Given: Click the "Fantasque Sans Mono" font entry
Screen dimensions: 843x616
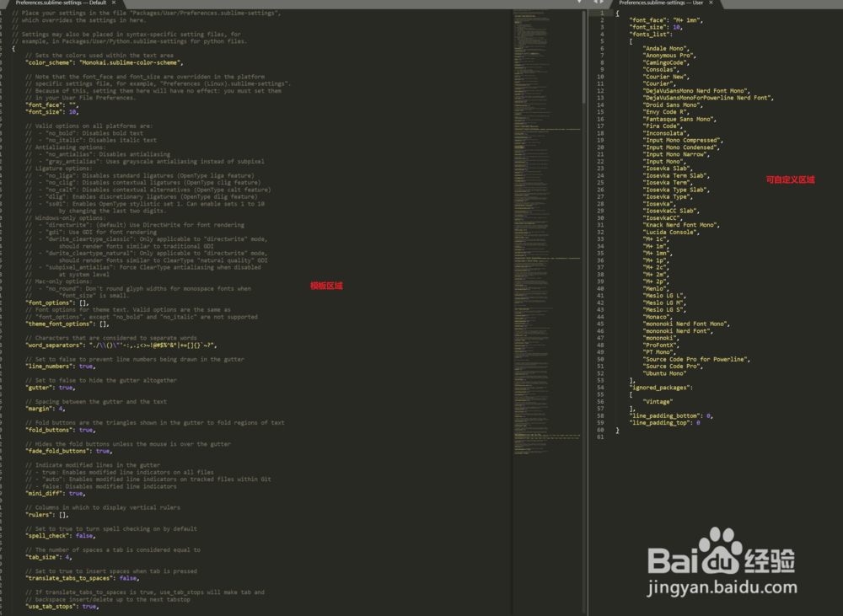Looking at the screenshot, I should pyautogui.click(x=679, y=120).
